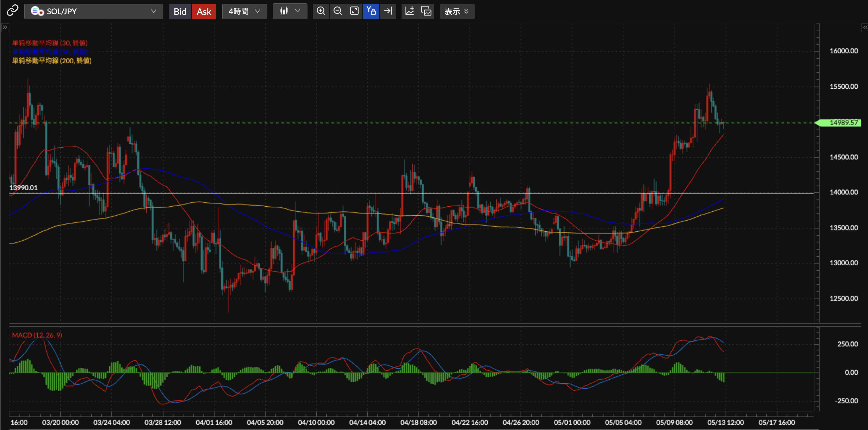This screenshot has width=868, height=430.
Task: Click the zoom in magnifier icon
Action: coord(321,11)
